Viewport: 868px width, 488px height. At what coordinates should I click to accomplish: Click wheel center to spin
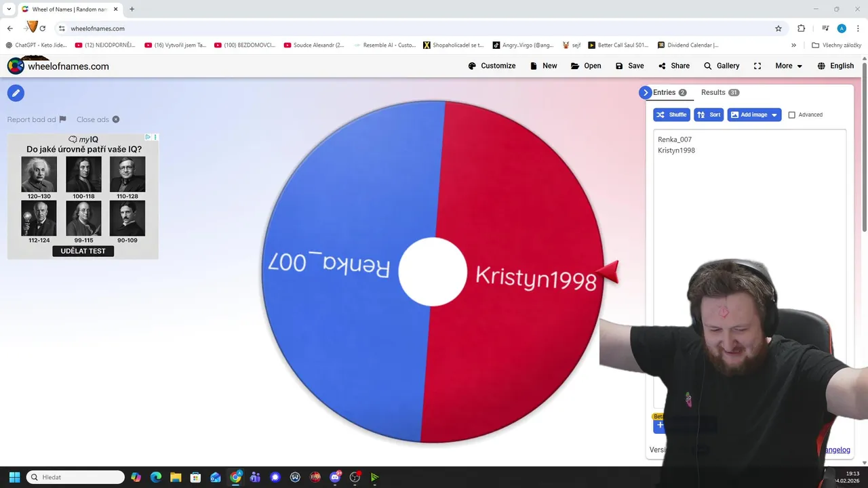(433, 271)
